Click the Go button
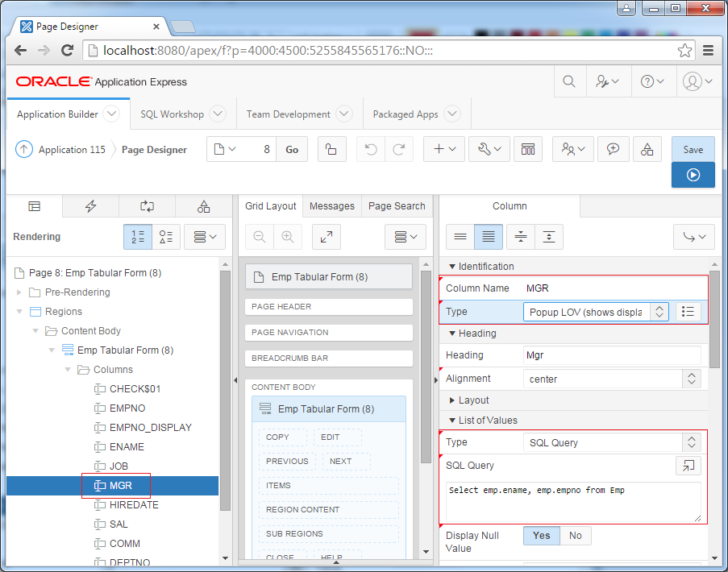728x572 pixels. (292, 149)
